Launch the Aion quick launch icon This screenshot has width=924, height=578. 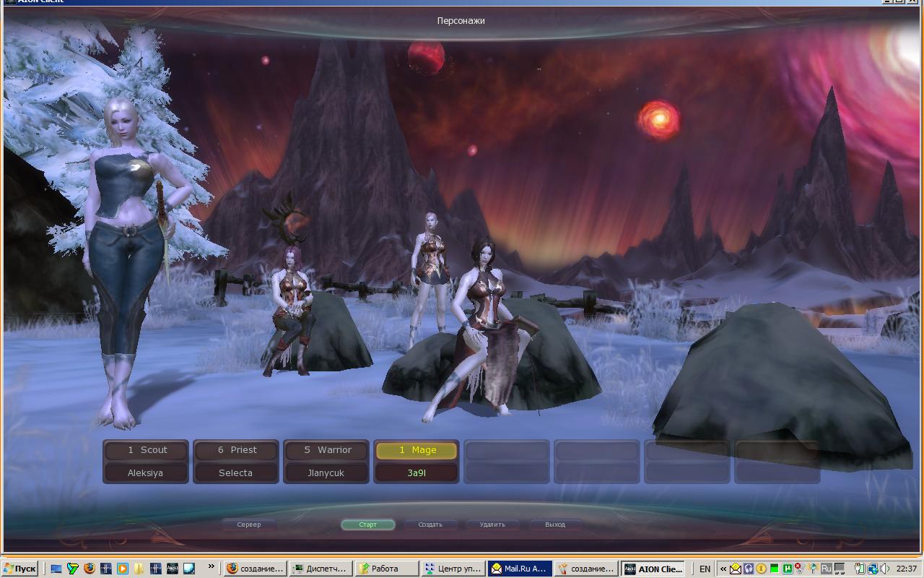point(173,569)
